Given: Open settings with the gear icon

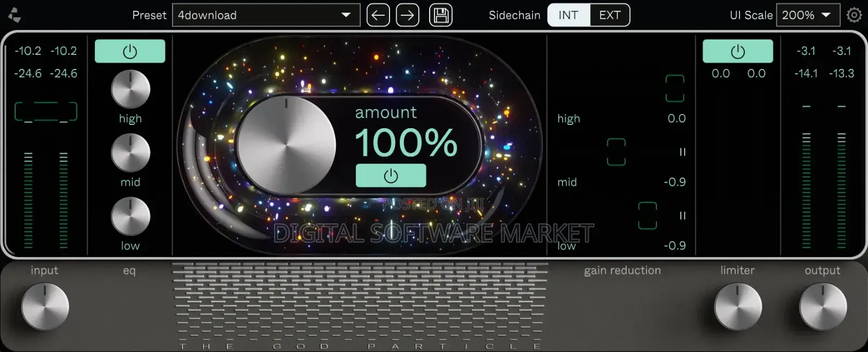Looking at the screenshot, I should click(x=854, y=15).
